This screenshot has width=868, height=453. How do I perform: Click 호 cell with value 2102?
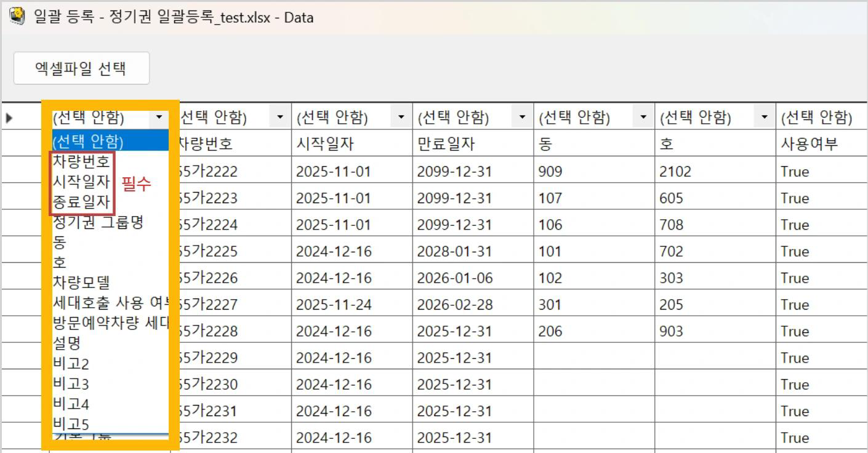[x=715, y=171]
